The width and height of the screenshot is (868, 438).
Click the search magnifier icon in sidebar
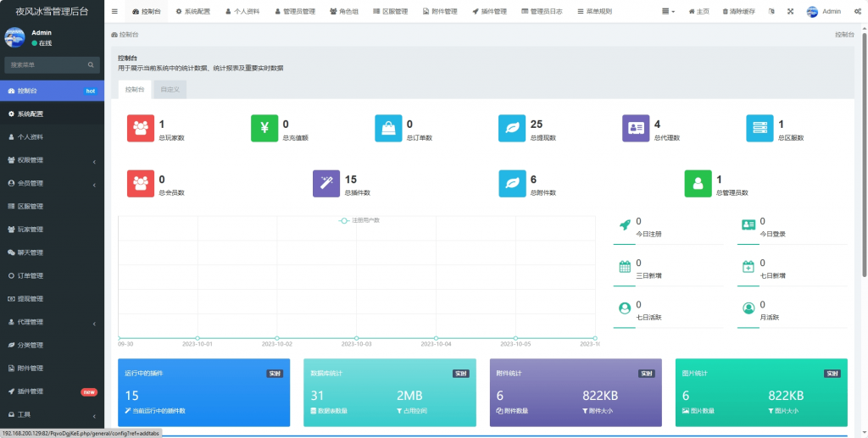coord(91,64)
